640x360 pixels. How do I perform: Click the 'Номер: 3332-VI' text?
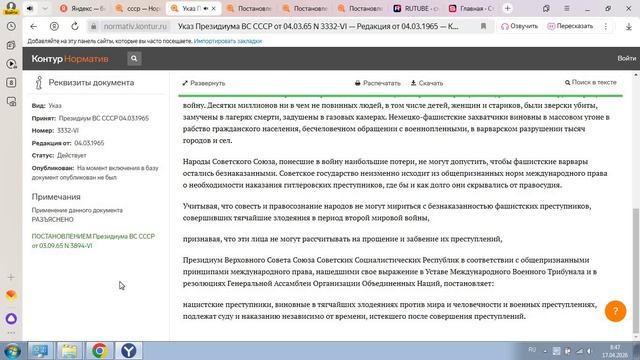(55, 131)
